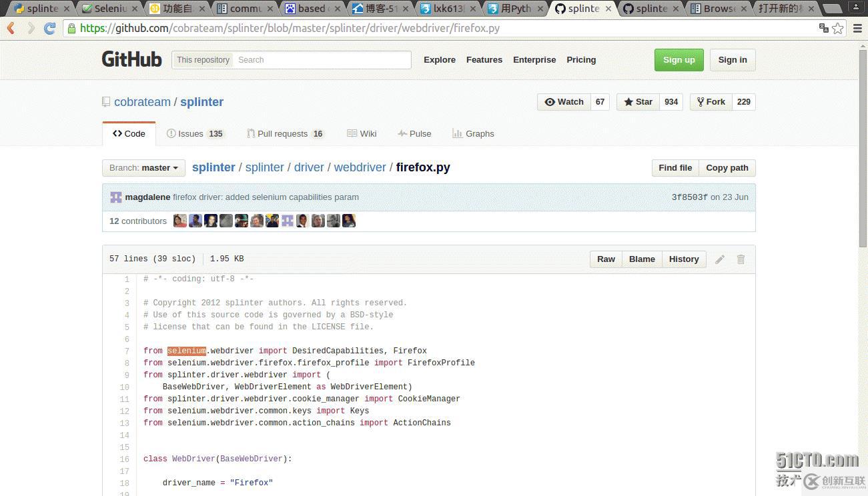868x496 pixels.
Task: Open the file History
Action: point(684,259)
